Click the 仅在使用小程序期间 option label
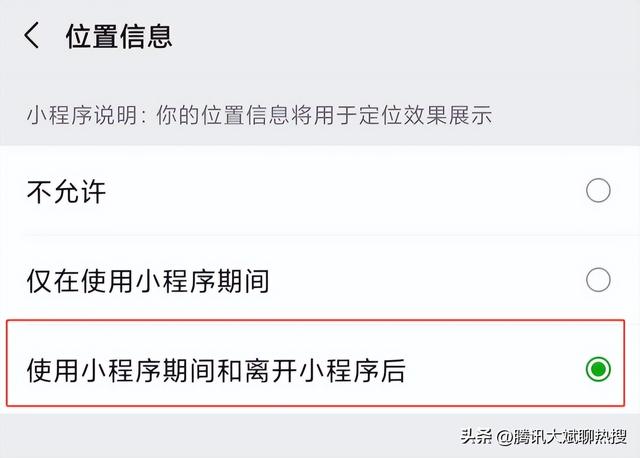 tap(148, 281)
